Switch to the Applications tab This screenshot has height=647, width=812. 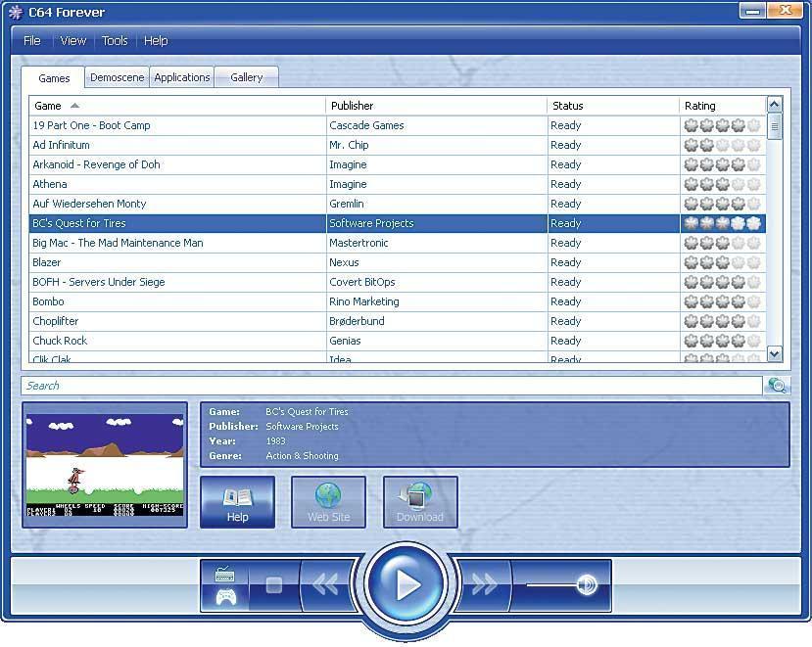point(182,77)
